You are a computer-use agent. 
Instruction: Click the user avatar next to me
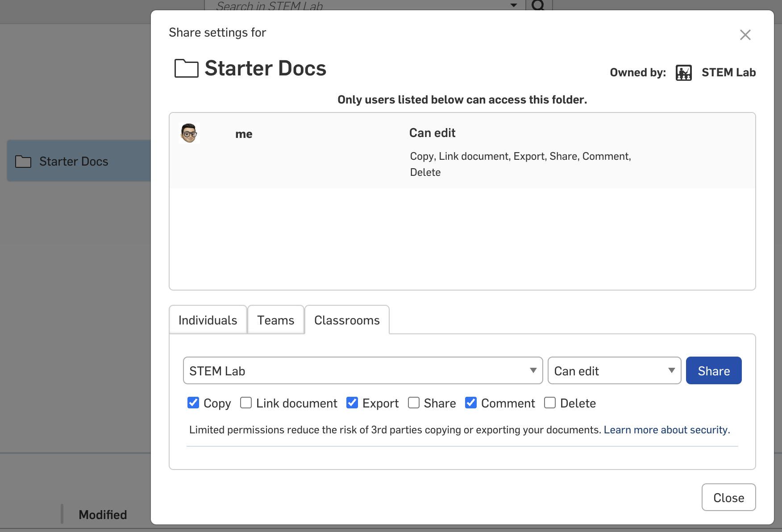(x=189, y=133)
